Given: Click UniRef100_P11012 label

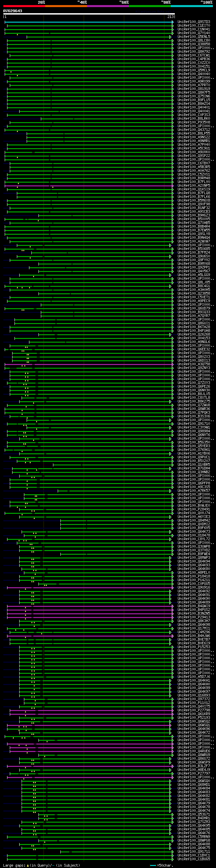Looking at the screenshot, I should (194, 703).
